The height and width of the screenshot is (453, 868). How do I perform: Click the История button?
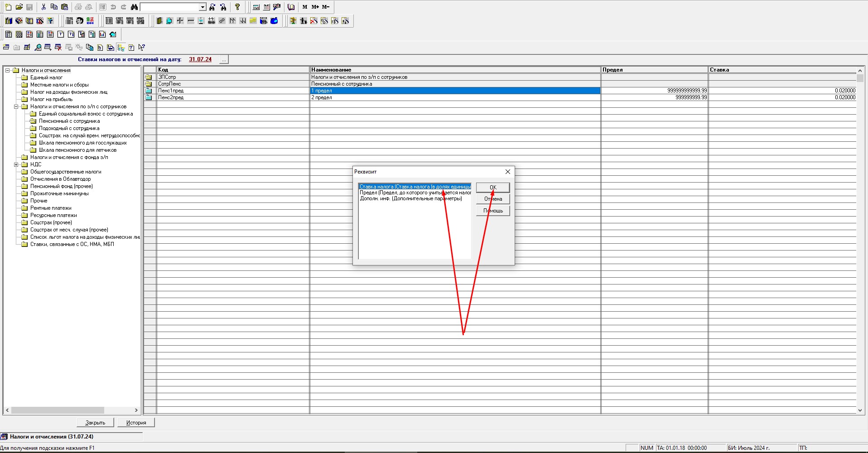coord(136,422)
